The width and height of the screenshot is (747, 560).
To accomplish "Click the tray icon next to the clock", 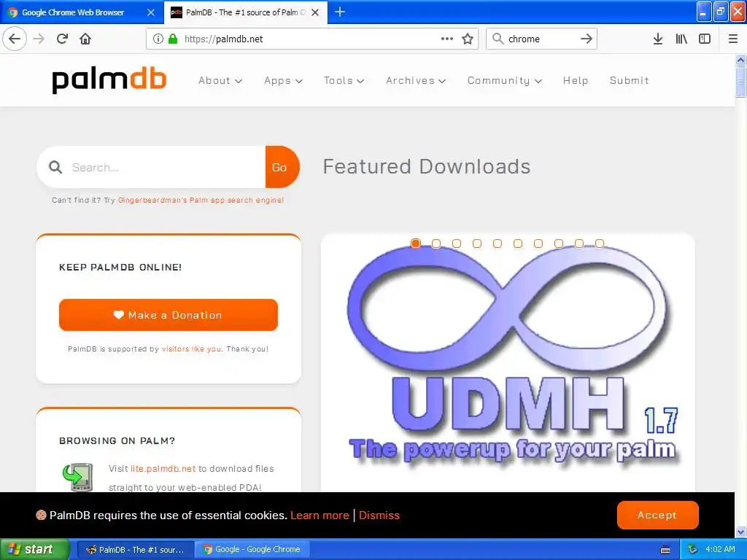I will pyautogui.click(x=692, y=550).
